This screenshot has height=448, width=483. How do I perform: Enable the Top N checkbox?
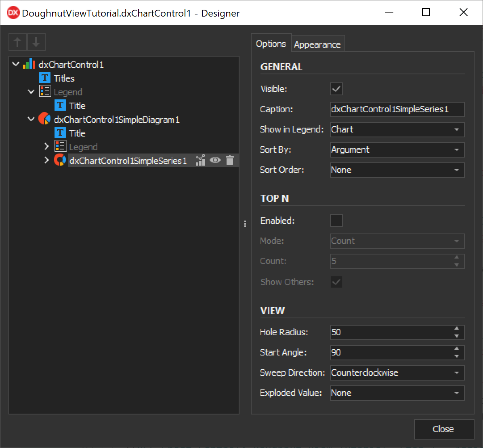point(336,221)
